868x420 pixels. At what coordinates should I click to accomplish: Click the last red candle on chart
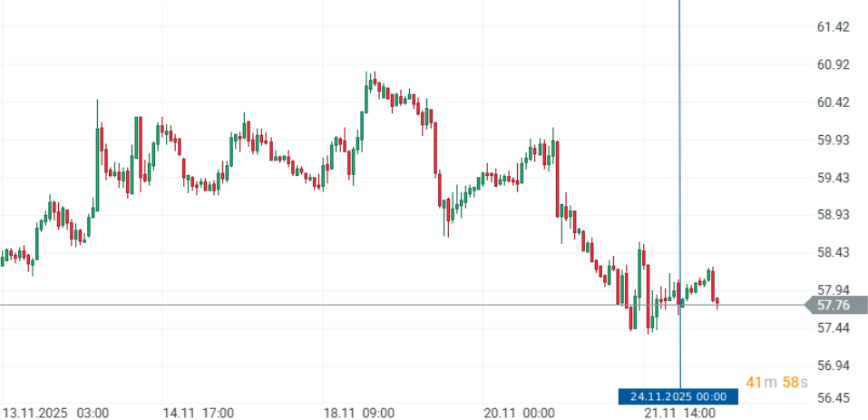(717, 302)
